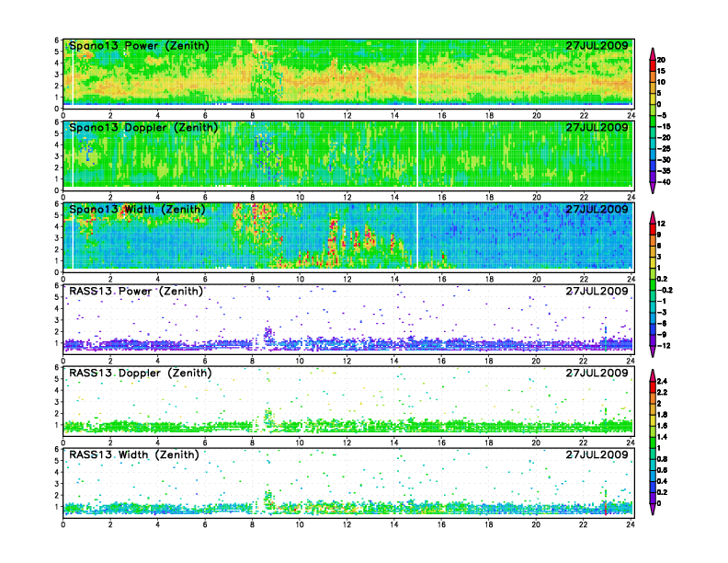The image size is (728, 563).
Task: Click the white data-gap line near hour 15 in Spano13 Width
Action: pos(417,236)
